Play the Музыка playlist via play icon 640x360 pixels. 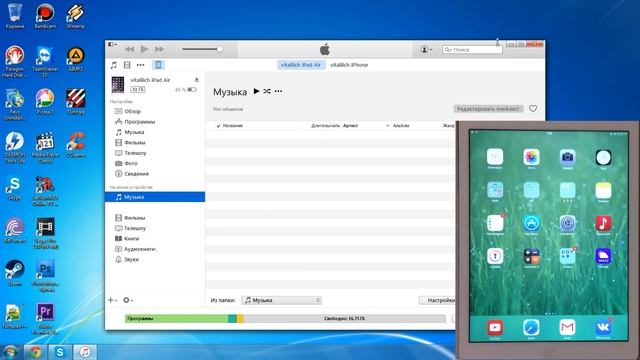[x=256, y=91]
